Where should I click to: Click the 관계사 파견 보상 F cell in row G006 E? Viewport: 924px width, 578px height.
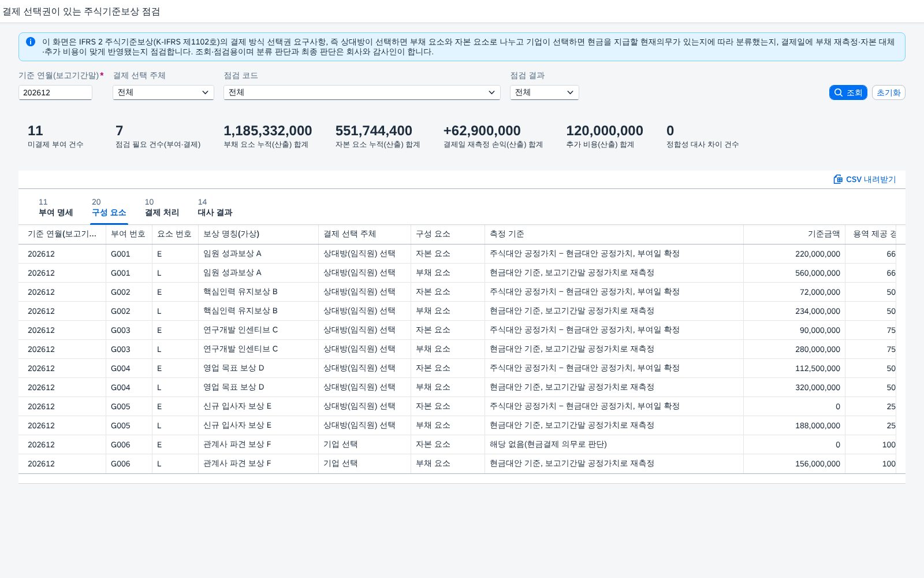pos(258,444)
